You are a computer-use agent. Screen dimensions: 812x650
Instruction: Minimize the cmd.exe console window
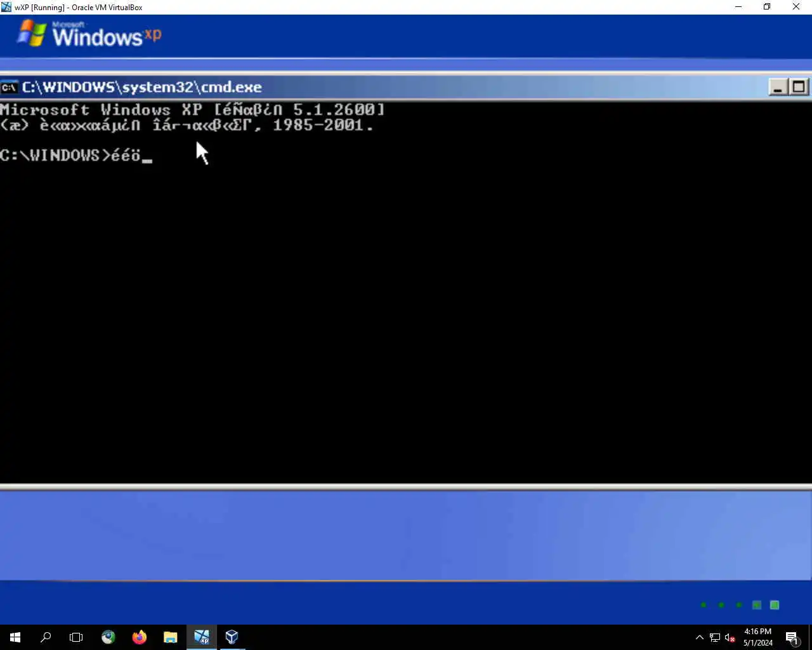[778, 87]
